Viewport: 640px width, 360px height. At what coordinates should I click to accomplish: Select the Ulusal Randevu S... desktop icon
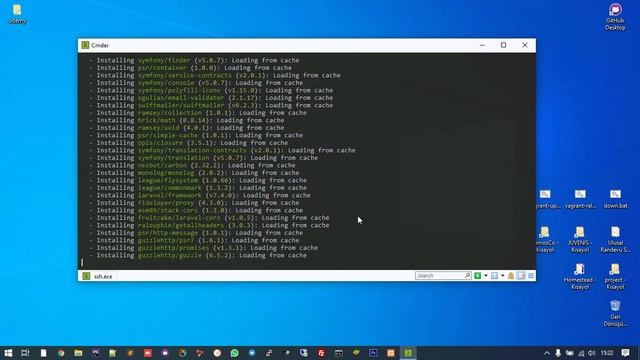click(616, 240)
